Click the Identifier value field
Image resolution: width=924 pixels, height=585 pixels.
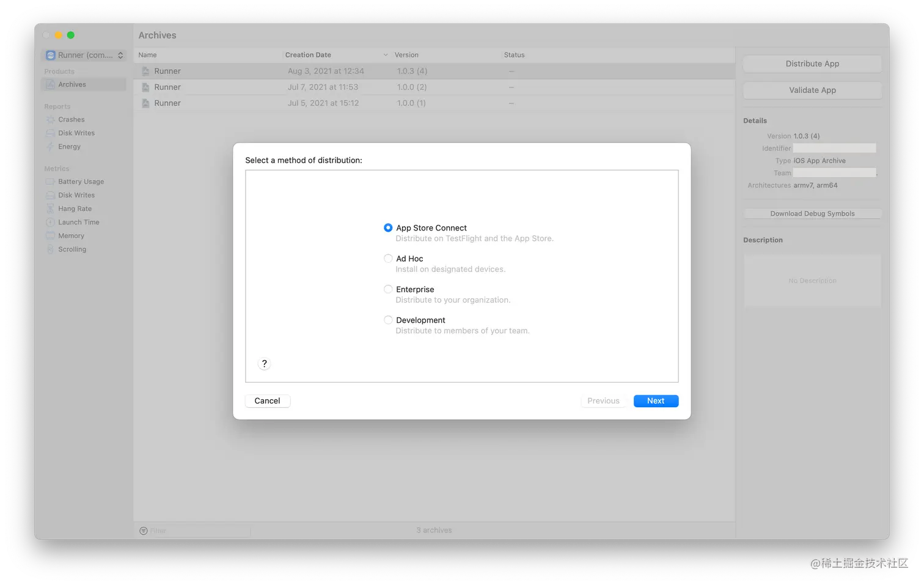pyautogui.click(x=834, y=148)
